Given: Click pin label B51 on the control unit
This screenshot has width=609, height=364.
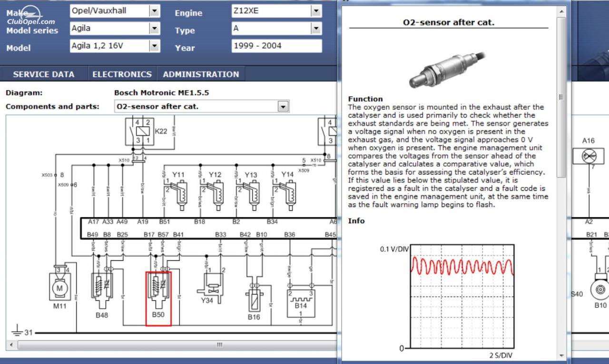Looking at the screenshot, I should tap(165, 222).
